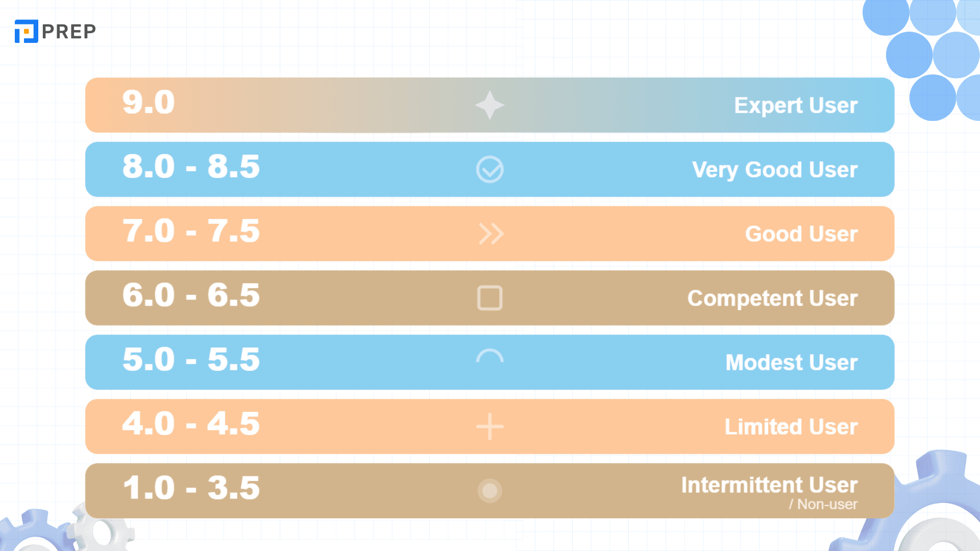The image size is (980, 551).
Task: Select the radio dot in bottom row
Action: [x=489, y=491]
